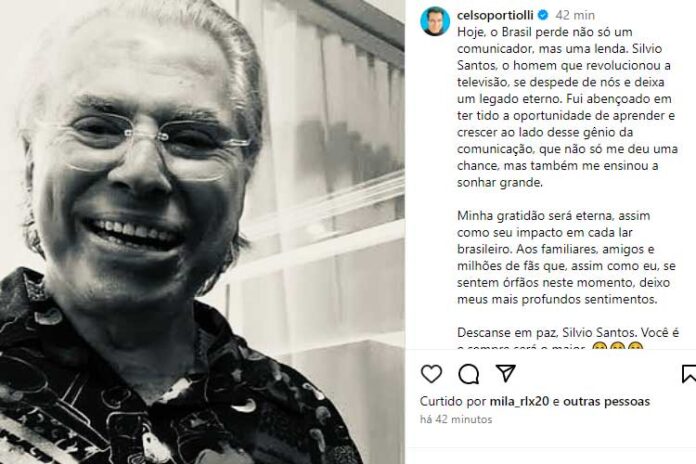This screenshot has width=696, height=464.
Task: Click the 42 min timestamp at top
Action: coord(575,15)
